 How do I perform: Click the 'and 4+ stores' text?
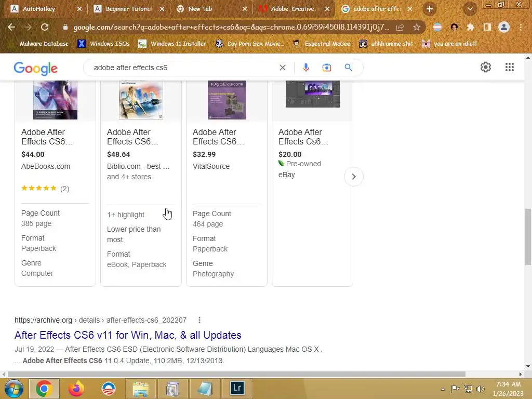(129, 177)
